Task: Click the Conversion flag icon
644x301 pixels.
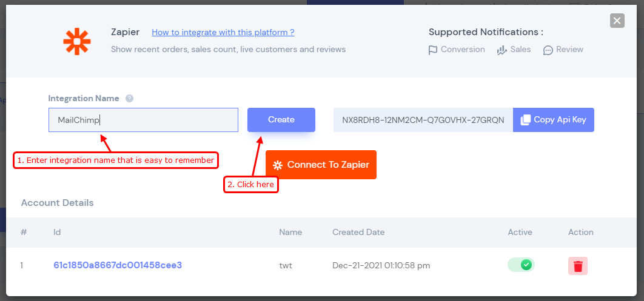Action: pos(432,50)
